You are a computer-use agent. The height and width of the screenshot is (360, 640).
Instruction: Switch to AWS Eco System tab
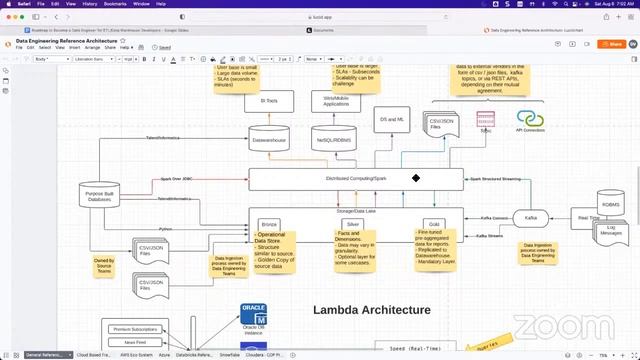tap(136, 355)
